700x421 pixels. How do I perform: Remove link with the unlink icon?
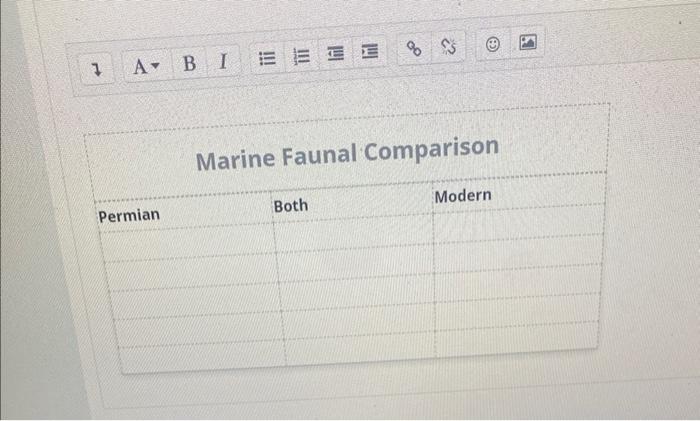pyautogui.click(x=448, y=46)
